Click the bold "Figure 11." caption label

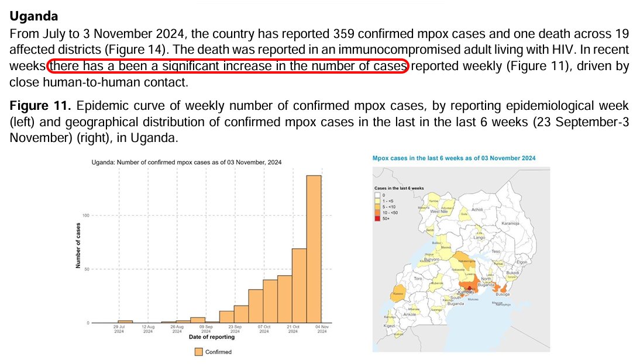[x=40, y=106]
